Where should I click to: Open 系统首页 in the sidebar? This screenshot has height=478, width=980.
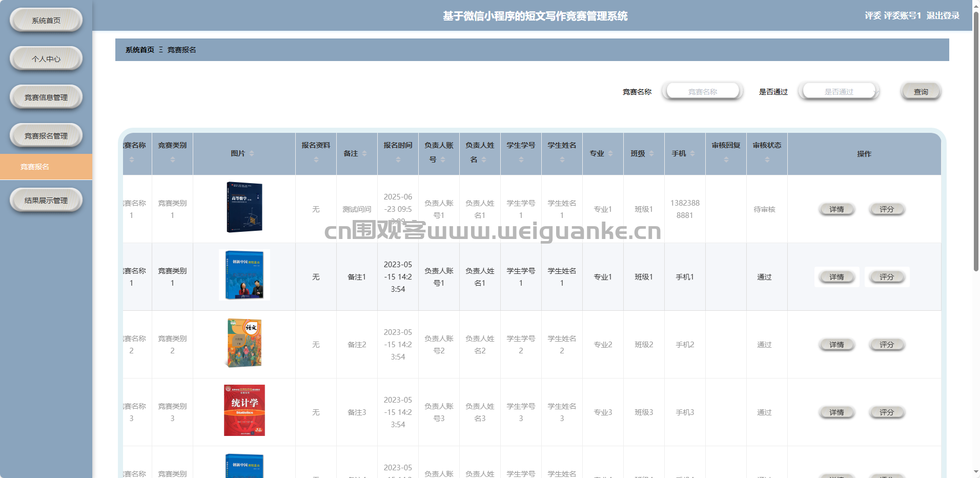pyautogui.click(x=46, y=21)
